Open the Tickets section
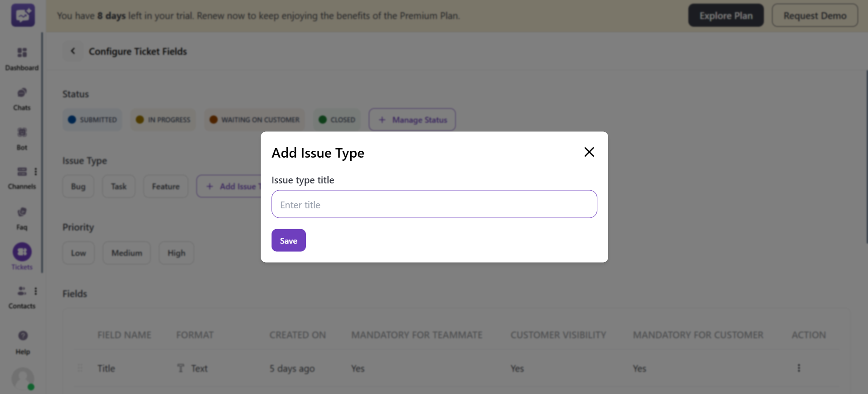 [x=22, y=256]
